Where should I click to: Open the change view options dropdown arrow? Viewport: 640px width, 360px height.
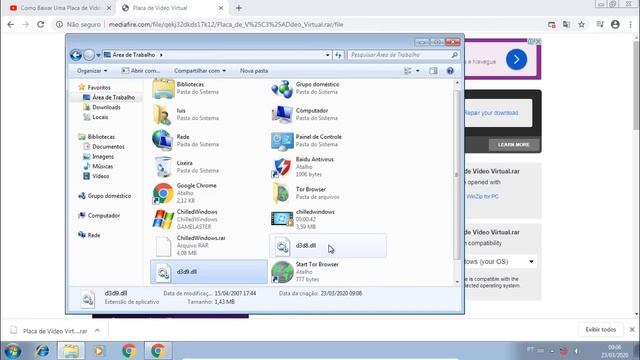coord(418,71)
